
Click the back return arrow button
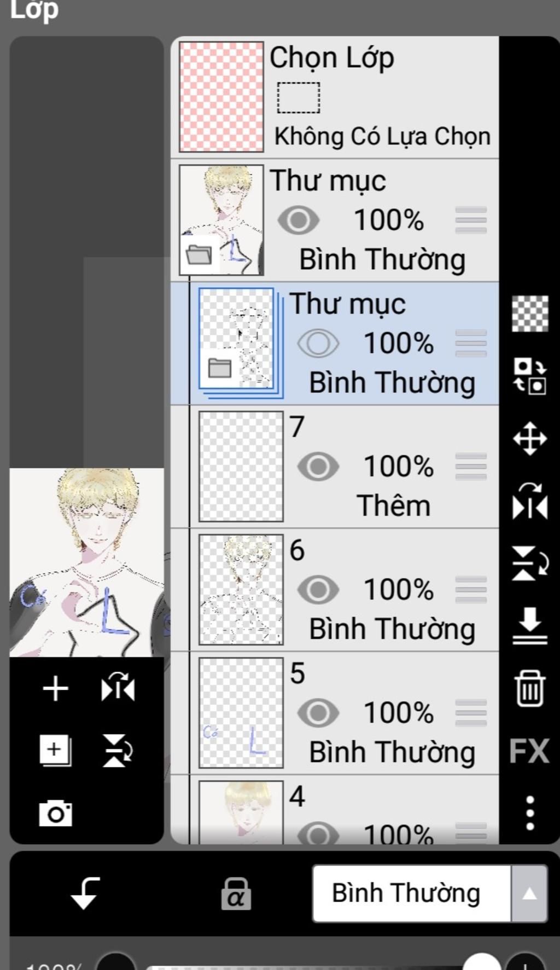85,893
